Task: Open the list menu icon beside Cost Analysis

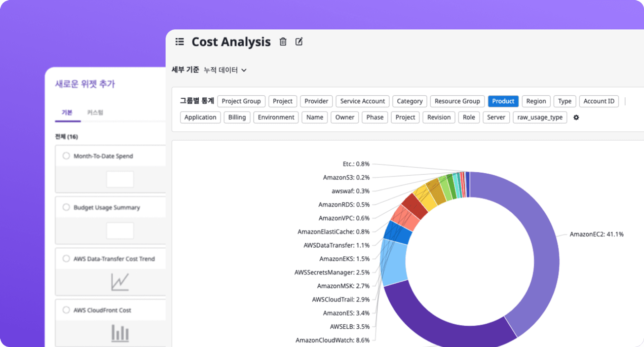Action: pyautogui.click(x=180, y=42)
